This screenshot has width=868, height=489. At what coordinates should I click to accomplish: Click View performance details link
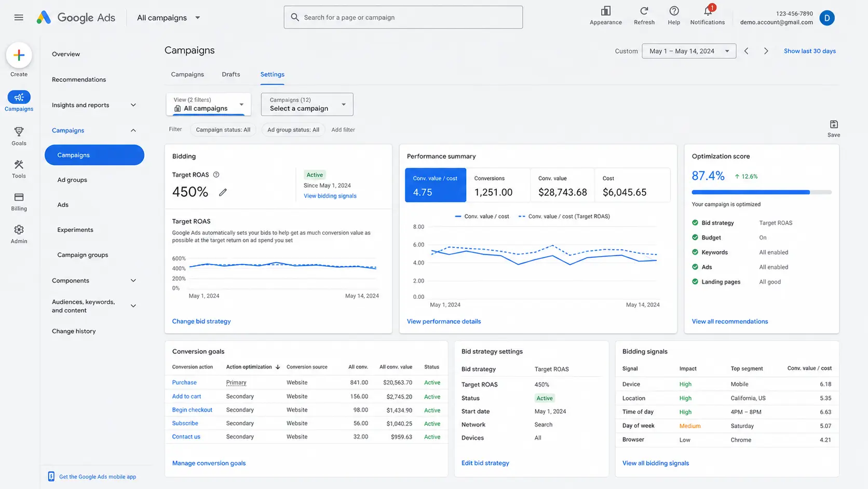click(444, 321)
